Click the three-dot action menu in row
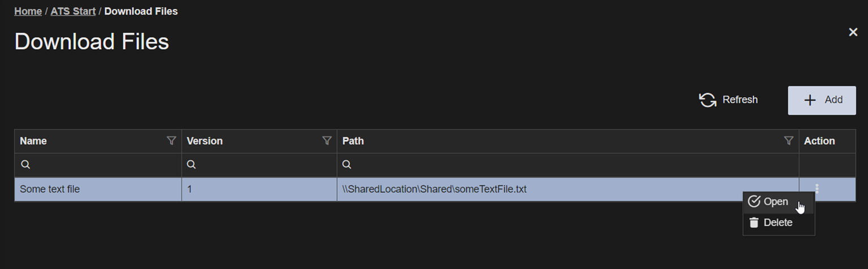868x269 pixels. click(817, 189)
